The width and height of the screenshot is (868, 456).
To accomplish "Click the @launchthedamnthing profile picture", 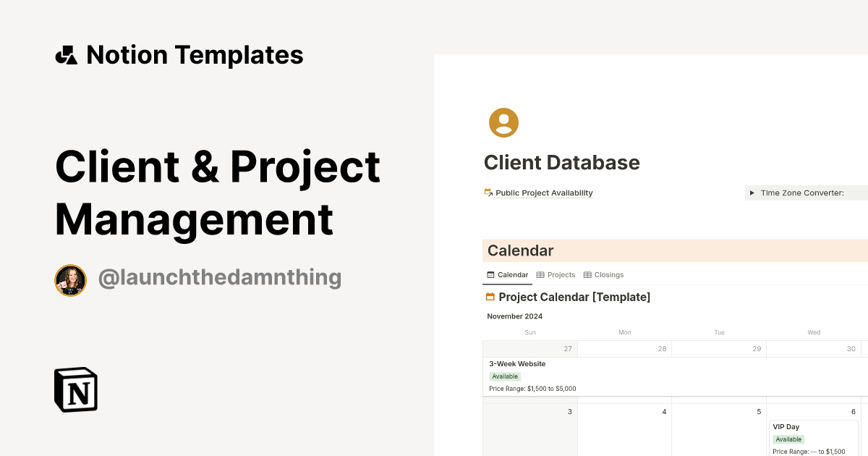I will point(70,280).
